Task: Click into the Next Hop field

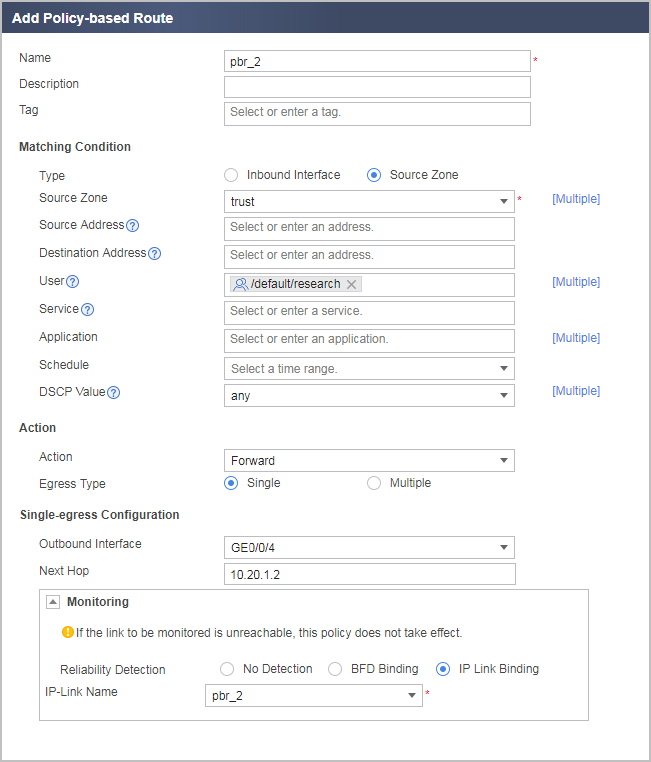Action: pos(370,574)
